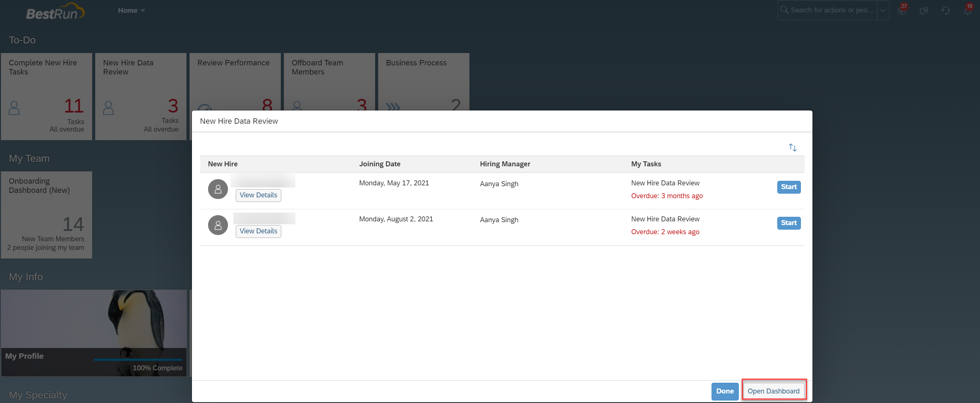
Task: Click Aanya Singh in August 2 row
Action: [499, 220]
